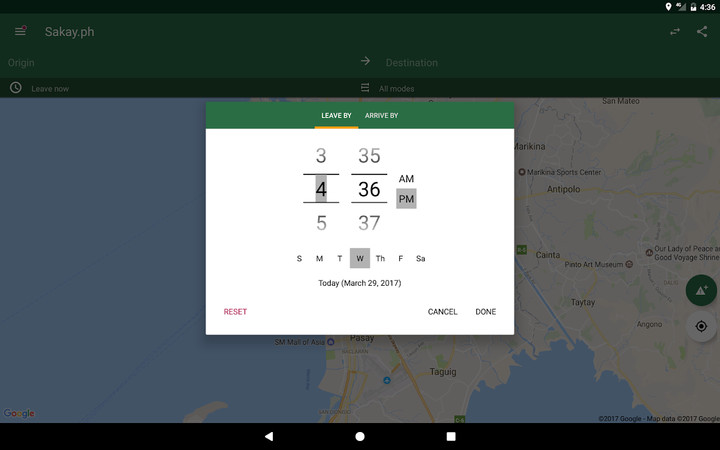
Task: Select Friday (F) day
Action: (x=400, y=259)
